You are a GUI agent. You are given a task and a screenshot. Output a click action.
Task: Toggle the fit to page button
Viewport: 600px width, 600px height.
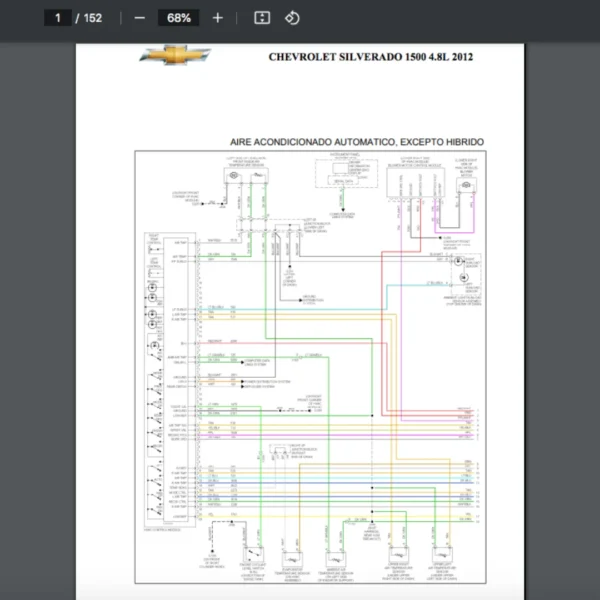tap(262, 18)
